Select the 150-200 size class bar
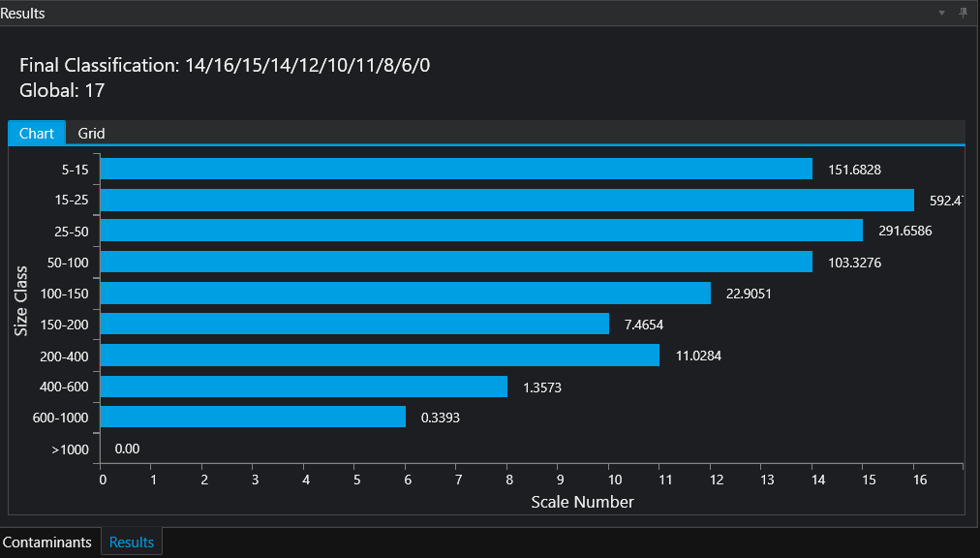 (x=354, y=324)
